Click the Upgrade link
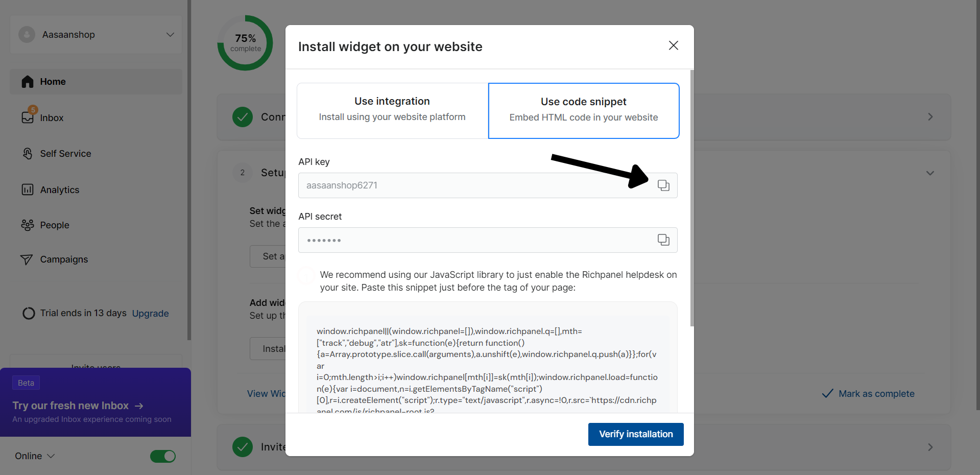 point(150,314)
